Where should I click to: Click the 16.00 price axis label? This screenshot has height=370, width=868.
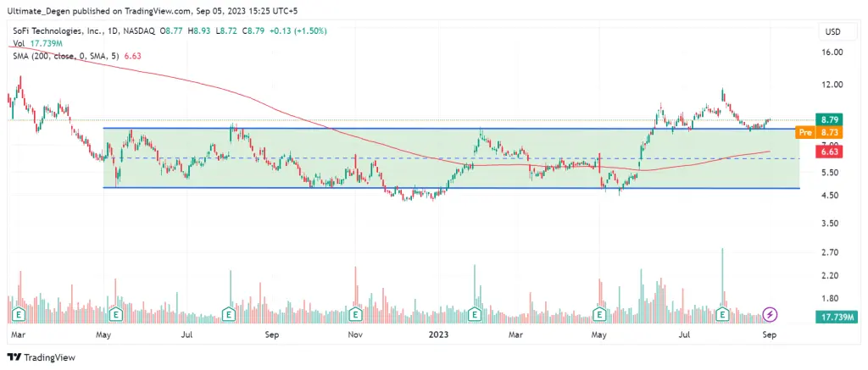(x=833, y=52)
